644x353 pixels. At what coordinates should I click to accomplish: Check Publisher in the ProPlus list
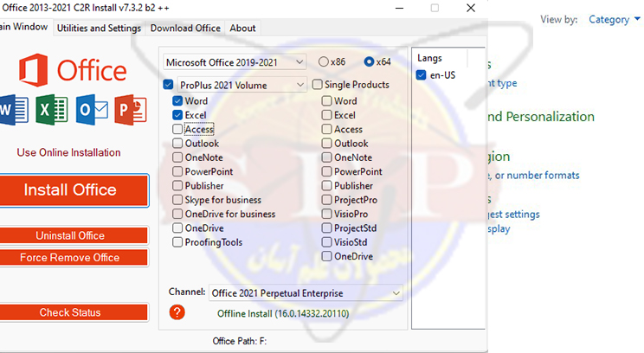[177, 185]
